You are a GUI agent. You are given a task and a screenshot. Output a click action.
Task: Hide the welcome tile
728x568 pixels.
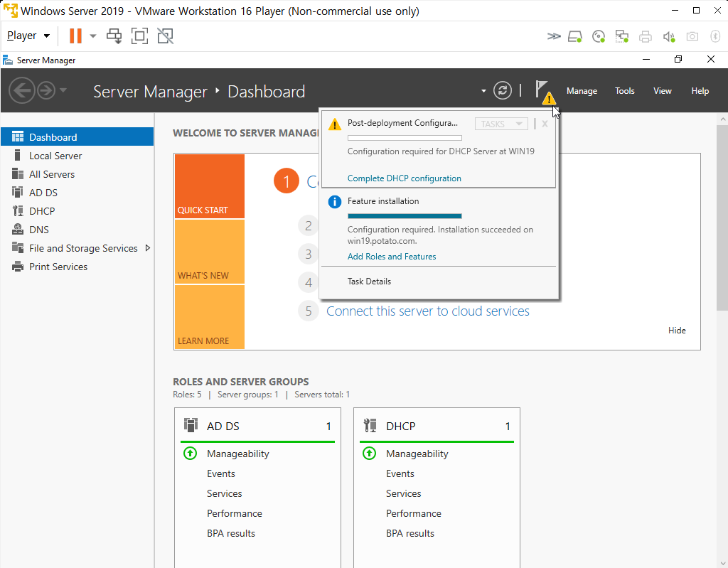pyautogui.click(x=677, y=331)
